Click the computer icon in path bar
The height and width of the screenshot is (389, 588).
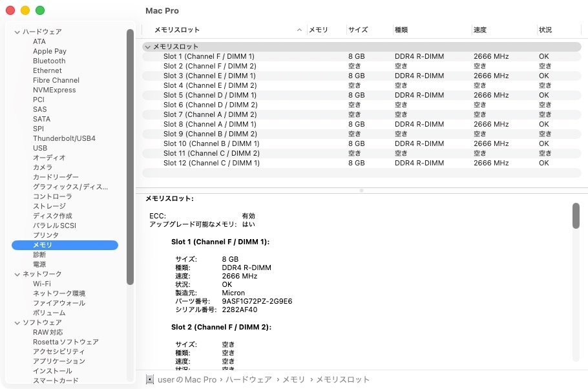tap(150, 379)
